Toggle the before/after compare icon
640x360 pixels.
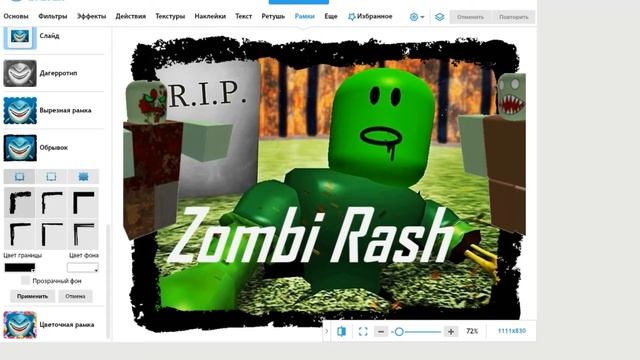coord(342,331)
